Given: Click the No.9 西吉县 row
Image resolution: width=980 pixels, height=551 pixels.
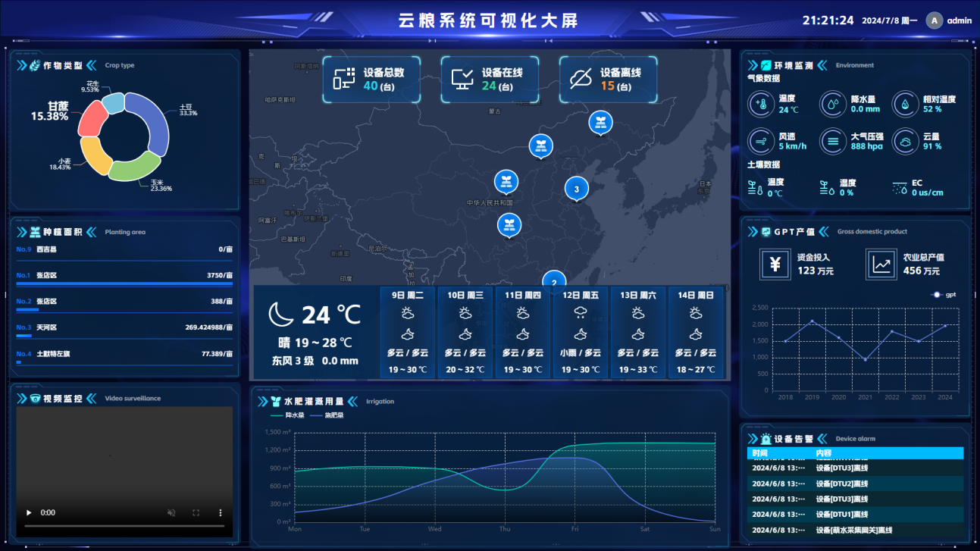Looking at the screenshot, I should click(124, 252).
